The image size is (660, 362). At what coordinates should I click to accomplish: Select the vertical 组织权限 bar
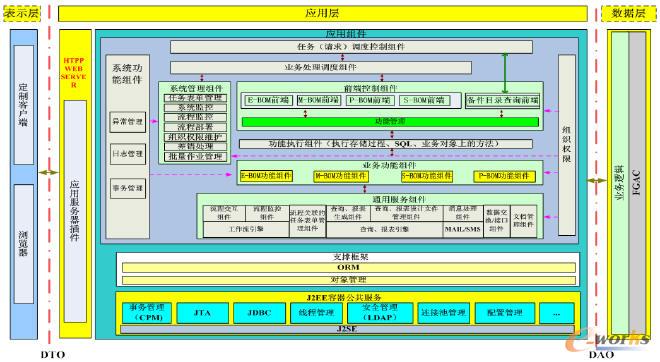click(x=567, y=145)
